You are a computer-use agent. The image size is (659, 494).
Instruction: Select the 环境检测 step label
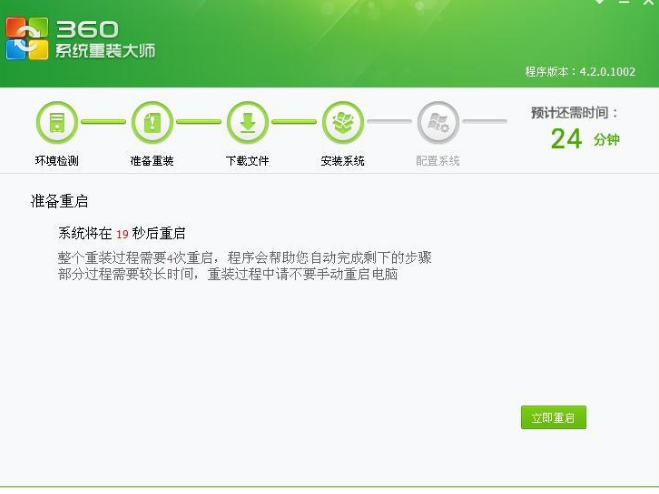tap(56, 161)
